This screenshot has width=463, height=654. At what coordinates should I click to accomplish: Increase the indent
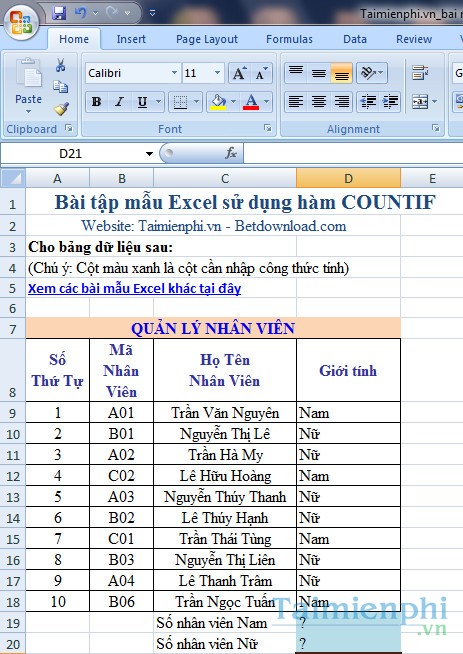390,101
